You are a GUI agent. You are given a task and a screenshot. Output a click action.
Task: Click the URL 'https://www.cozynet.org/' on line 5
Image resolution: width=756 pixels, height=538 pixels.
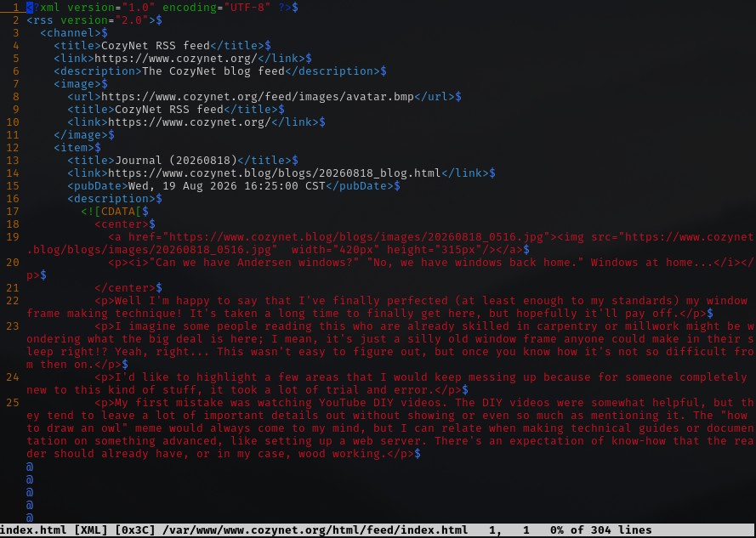coord(176,59)
